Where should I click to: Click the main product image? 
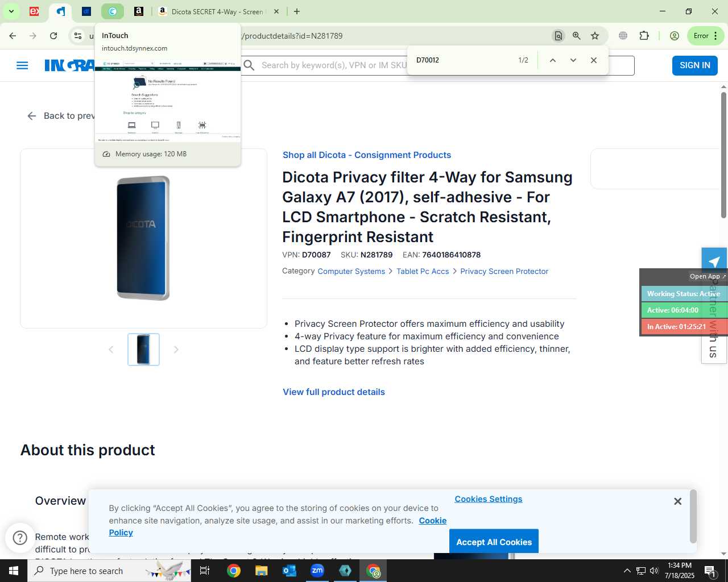click(143, 238)
